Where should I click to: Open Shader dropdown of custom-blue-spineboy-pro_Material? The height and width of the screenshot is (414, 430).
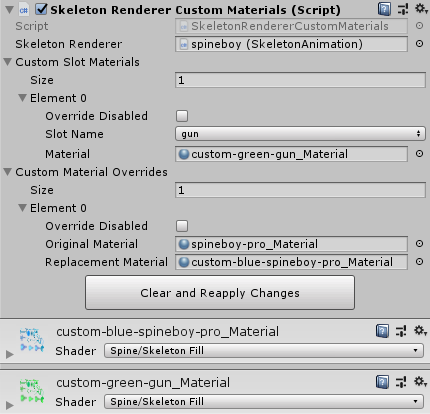click(x=264, y=351)
